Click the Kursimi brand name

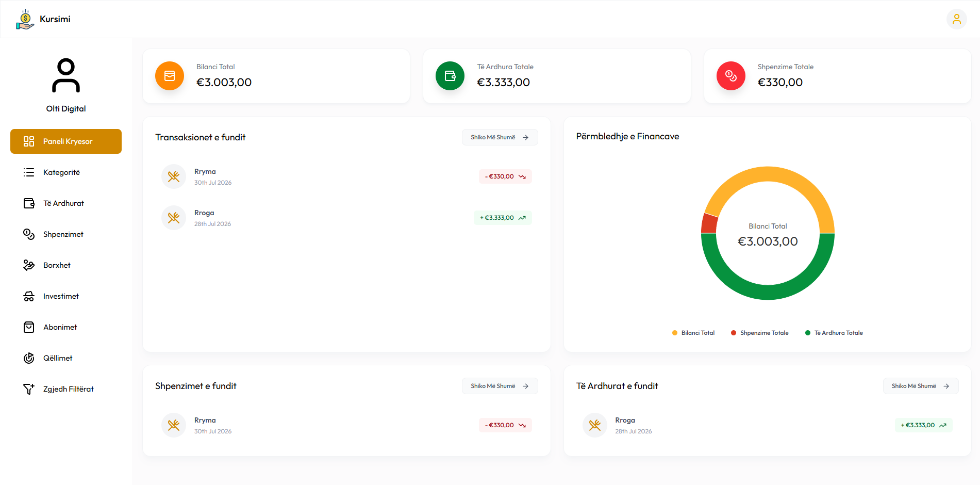[x=55, y=19]
